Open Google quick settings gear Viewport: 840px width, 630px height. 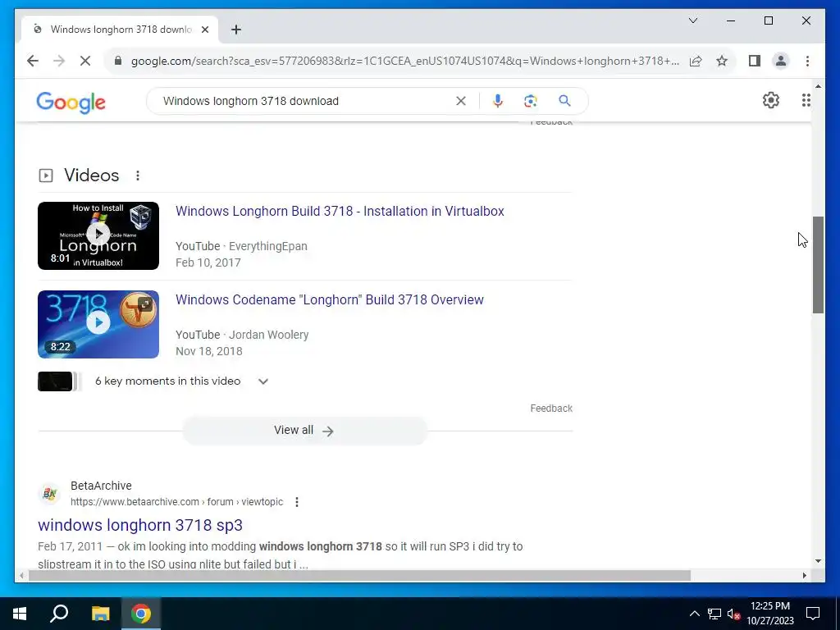(770, 100)
